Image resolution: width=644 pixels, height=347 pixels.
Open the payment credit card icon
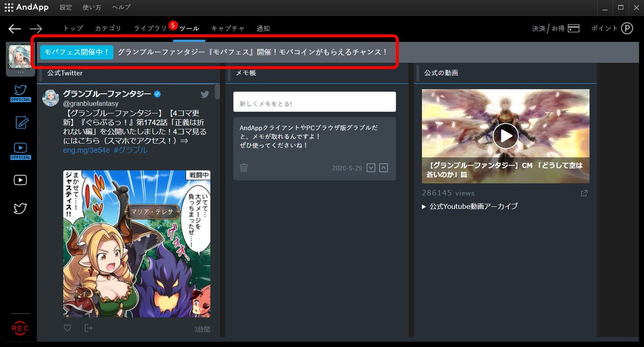coord(574,28)
